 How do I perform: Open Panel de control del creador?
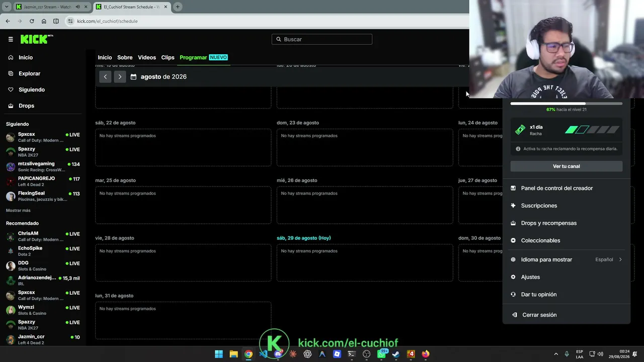pyautogui.click(x=567, y=188)
